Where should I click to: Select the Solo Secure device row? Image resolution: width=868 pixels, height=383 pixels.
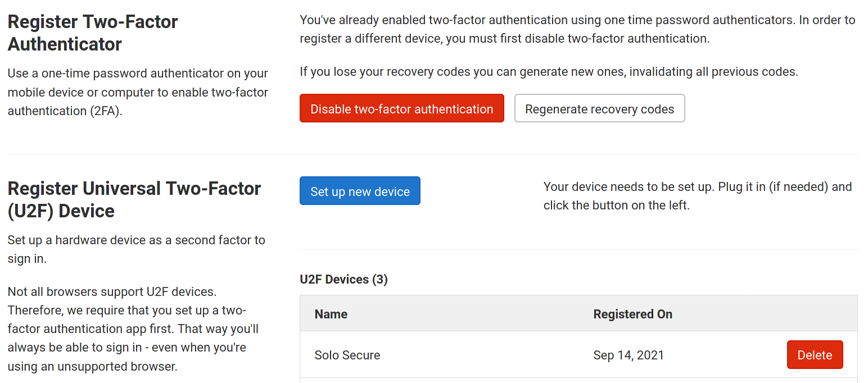point(450,354)
